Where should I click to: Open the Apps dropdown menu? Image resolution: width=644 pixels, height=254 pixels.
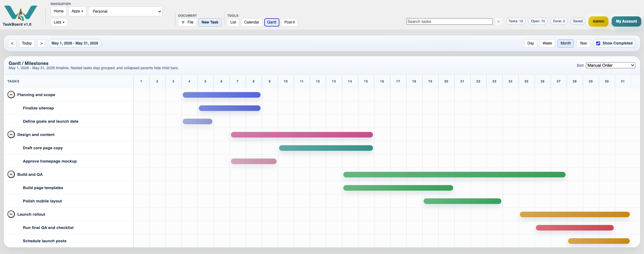(x=77, y=11)
